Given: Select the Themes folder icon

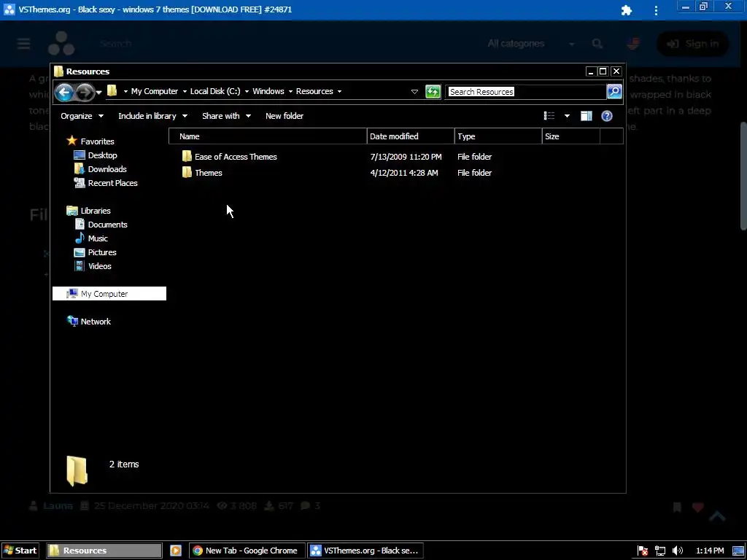Looking at the screenshot, I should (187, 172).
